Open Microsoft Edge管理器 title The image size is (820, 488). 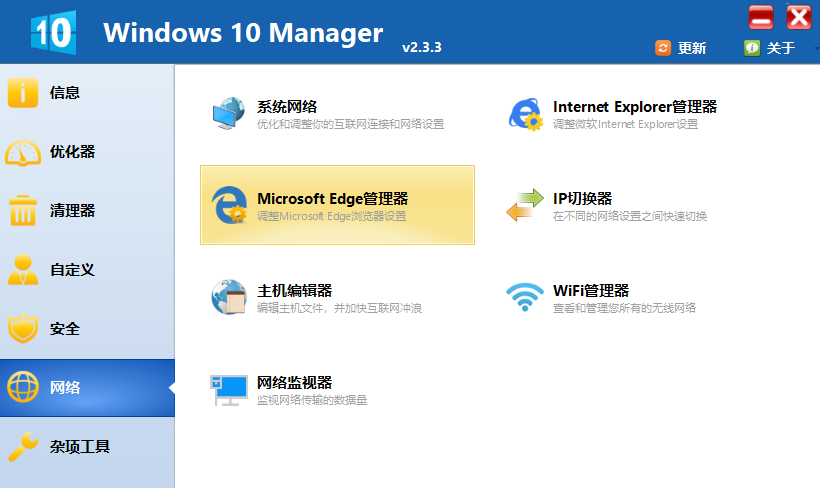click(333, 199)
